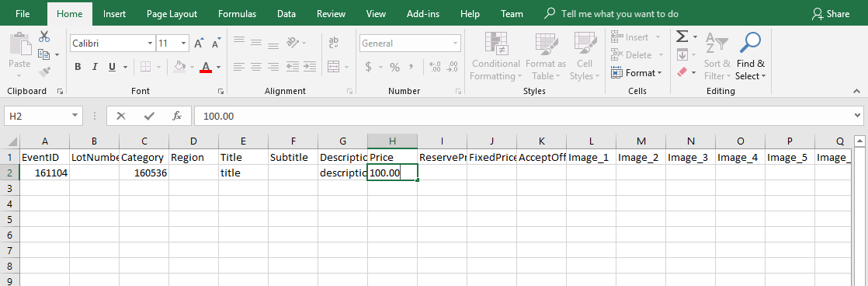868x286 pixels.
Task: Click Merge & Center icon
Action: [x=333, y=67]
